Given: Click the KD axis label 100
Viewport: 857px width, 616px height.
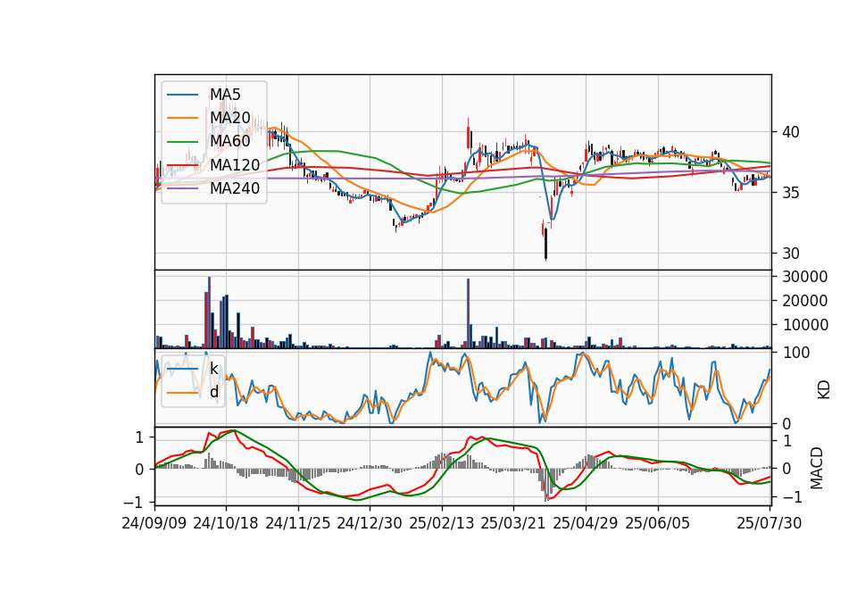Looking at the screenshot, I should point(796,354).
